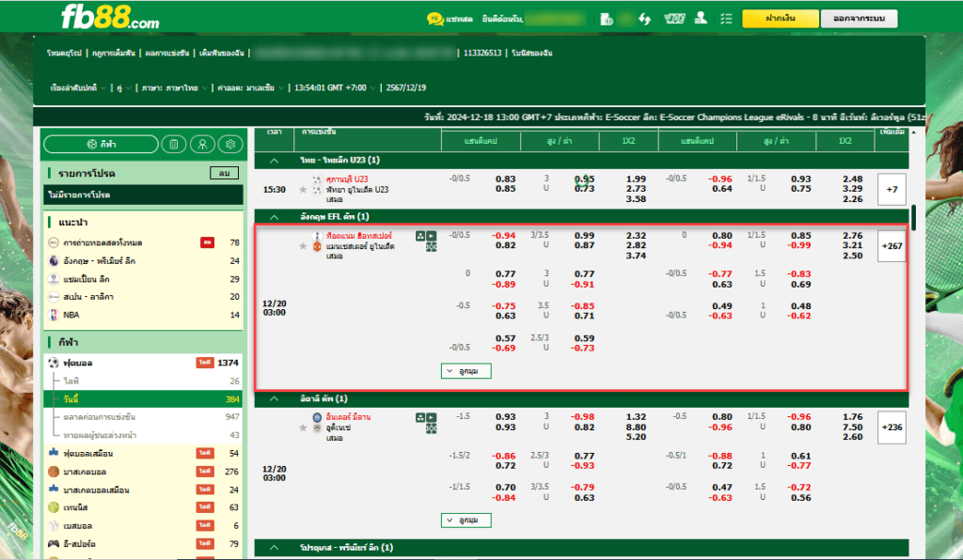Open the checklist icon in the header
Screen dimensions: 963x560
click(x=727, y=19)
